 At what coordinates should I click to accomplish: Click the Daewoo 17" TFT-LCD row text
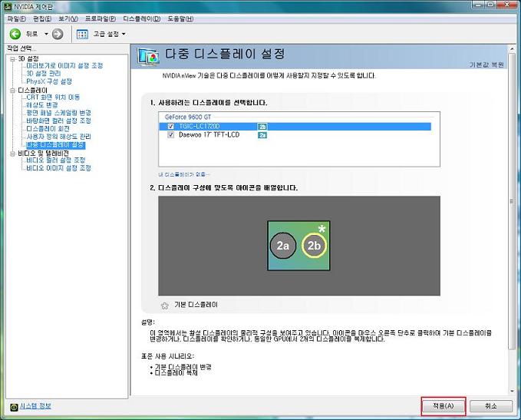[x=209, y=134]
